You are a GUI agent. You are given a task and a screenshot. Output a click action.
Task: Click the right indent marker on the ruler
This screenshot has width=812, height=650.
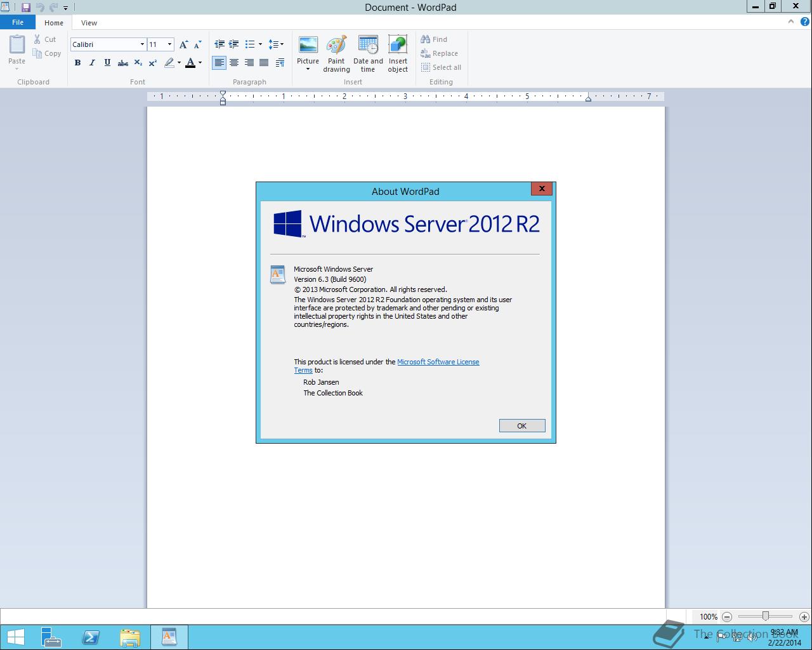click(x=588, y=98)
